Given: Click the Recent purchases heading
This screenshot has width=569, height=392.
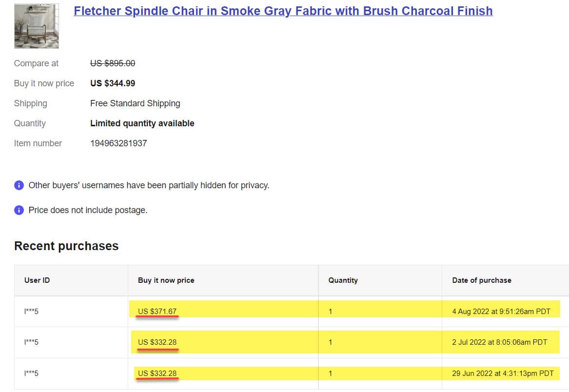Looking at the screenshot, I should [x=66, y=246].
